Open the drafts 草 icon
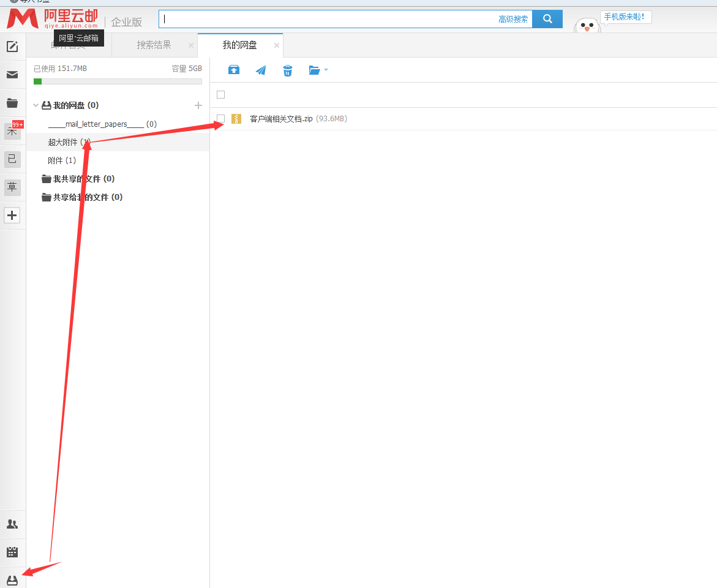 pos(12,187)
